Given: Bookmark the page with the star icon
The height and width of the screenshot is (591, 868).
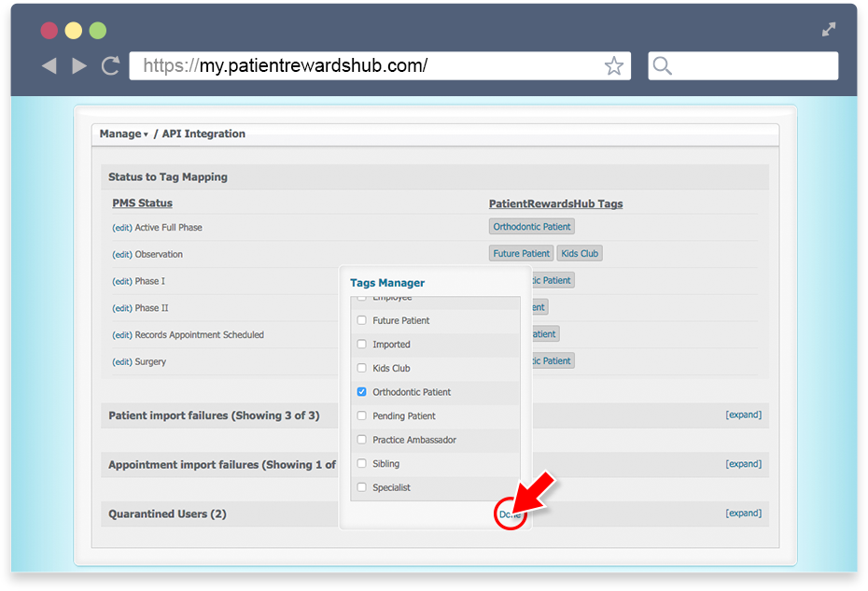Looking at the screenshot, I should point(614,66).
